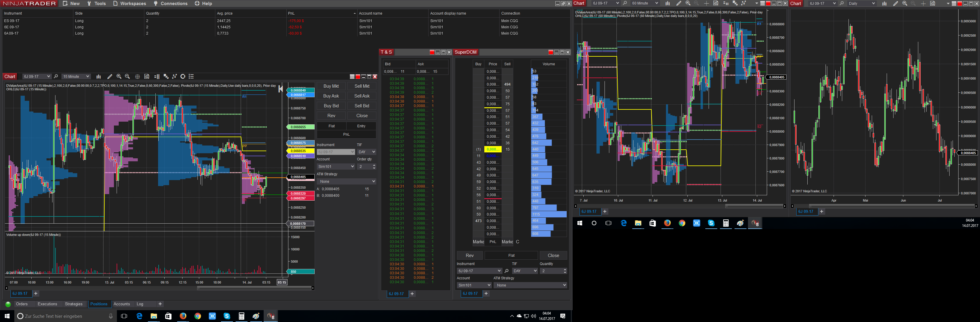The height and width of the screenshot is (322, 980).
Task: Show data box on 60 Minute chart
Action: click(x=715, y=3)
